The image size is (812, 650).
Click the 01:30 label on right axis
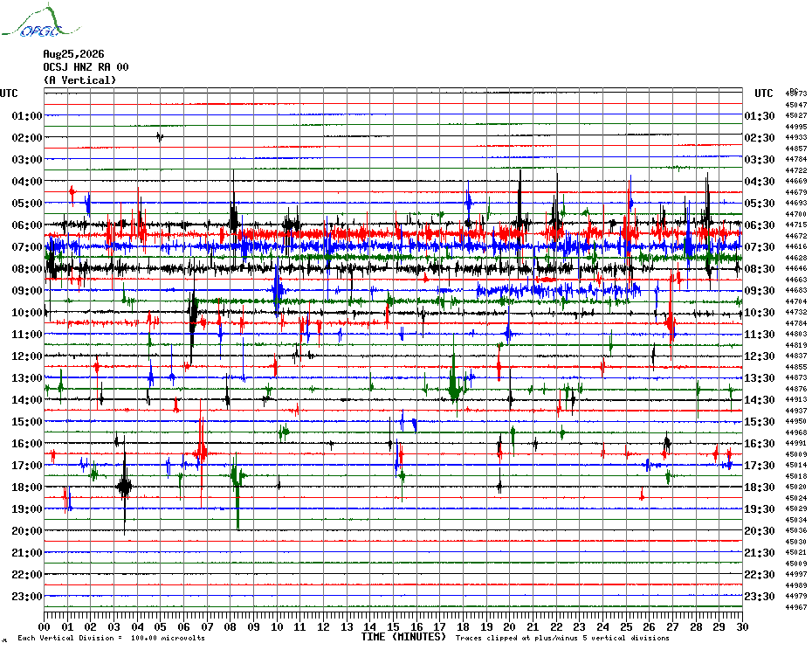click(760, 116)
